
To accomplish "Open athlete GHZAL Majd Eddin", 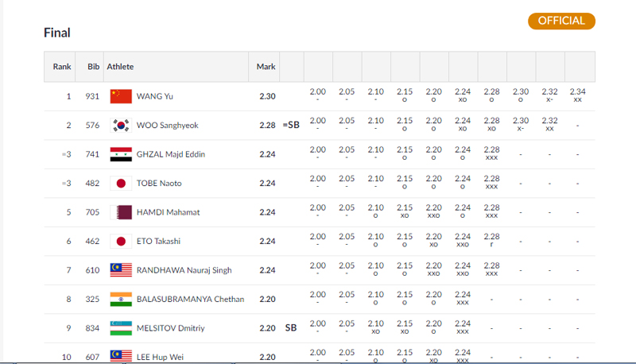I will (x=171, y=154).
